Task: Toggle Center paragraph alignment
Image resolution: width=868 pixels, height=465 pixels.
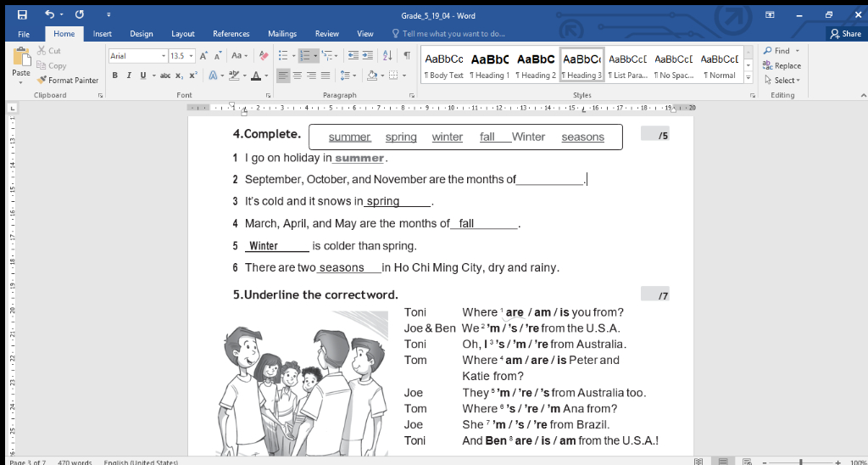Action: pyautogui.click(x=298, y=76)
